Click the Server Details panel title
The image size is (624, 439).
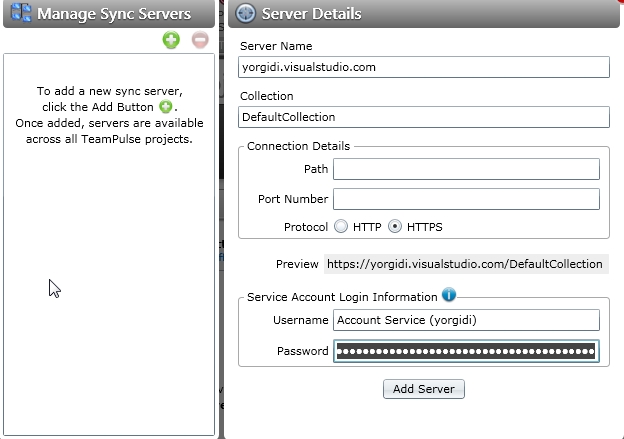pos(312,14)
